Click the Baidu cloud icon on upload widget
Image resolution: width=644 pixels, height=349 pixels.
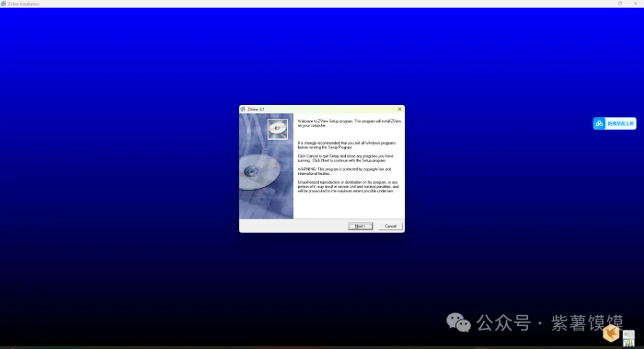tap(599, 123)
